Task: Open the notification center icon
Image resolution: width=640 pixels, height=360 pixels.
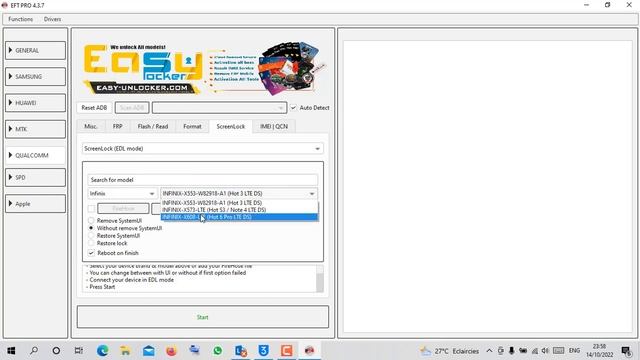Action: [x=626, y=351]
